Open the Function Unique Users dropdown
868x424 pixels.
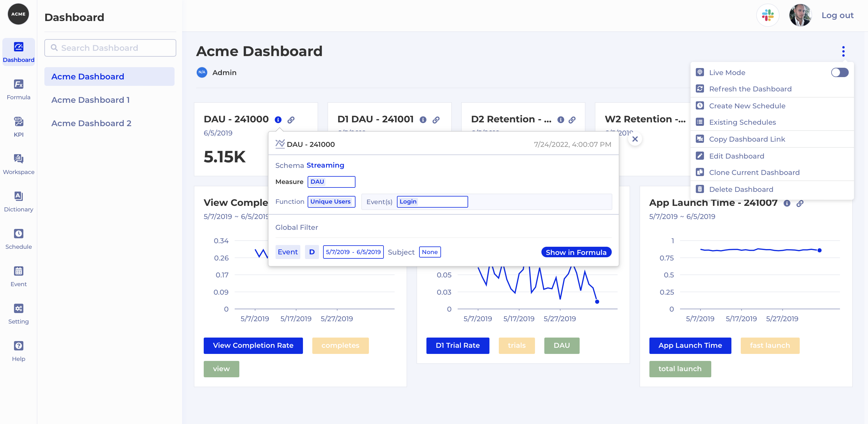331,201
